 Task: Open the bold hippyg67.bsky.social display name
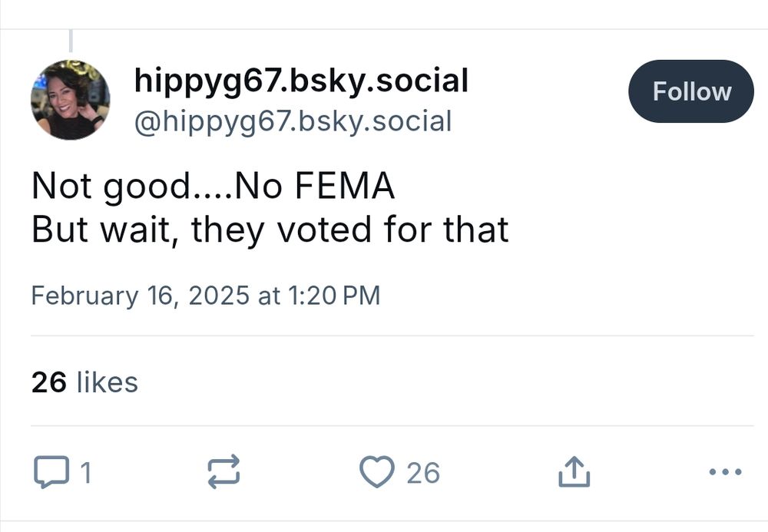(301, 80)
